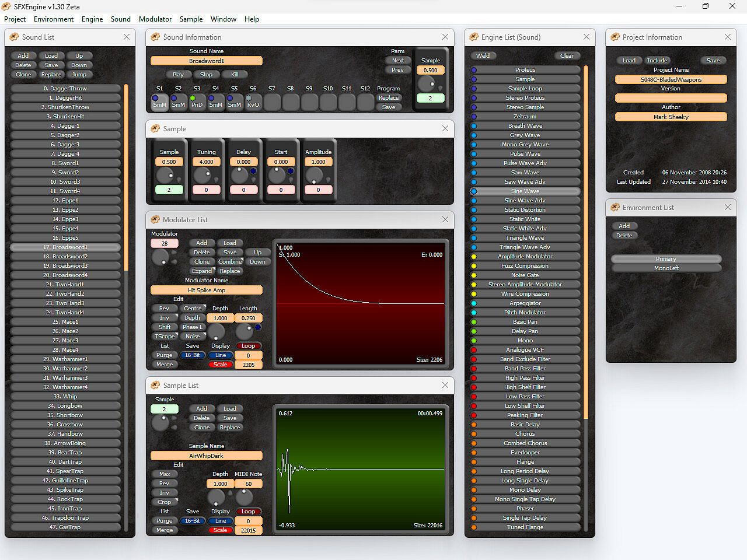
Task: Click the Amplitude knob in the Sample panel
Action: click(x=315, y=175)
